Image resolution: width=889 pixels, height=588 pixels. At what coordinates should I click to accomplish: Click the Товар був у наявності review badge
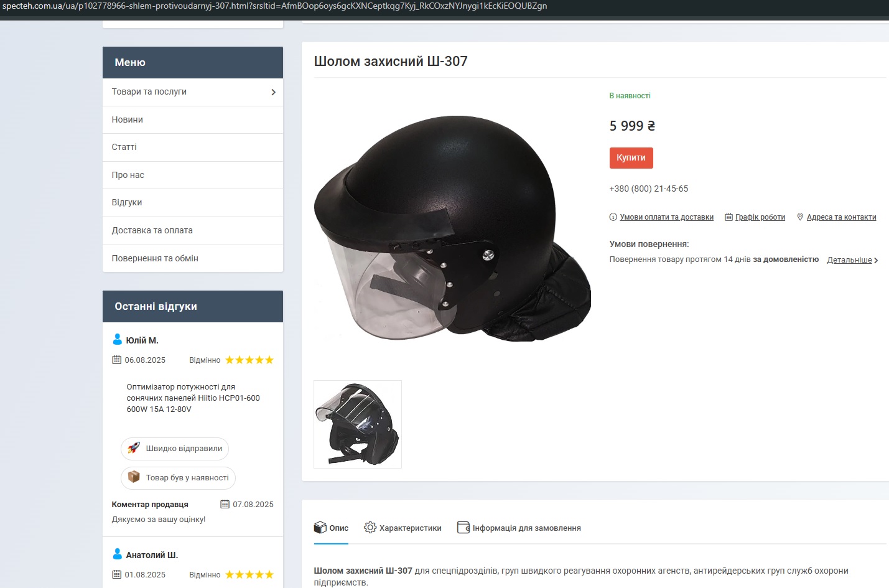(x=178, y=478)
